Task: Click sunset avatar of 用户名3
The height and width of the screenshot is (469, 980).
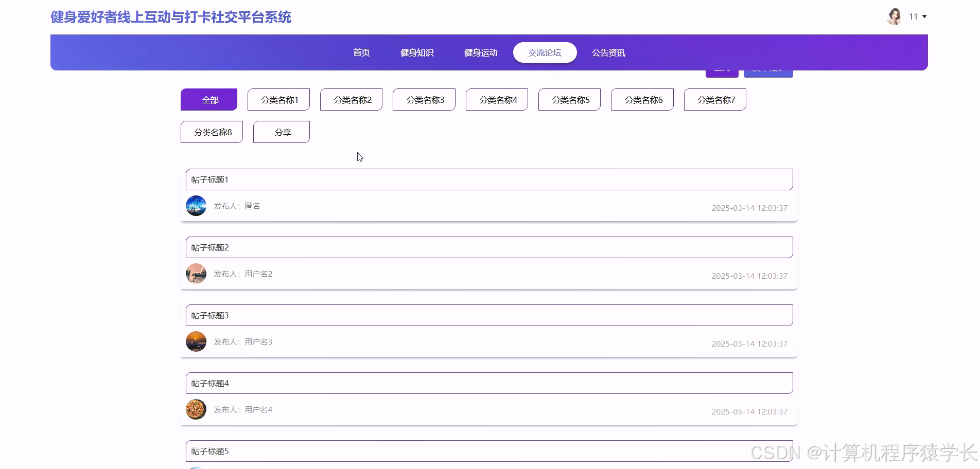Action: [196, 341]
